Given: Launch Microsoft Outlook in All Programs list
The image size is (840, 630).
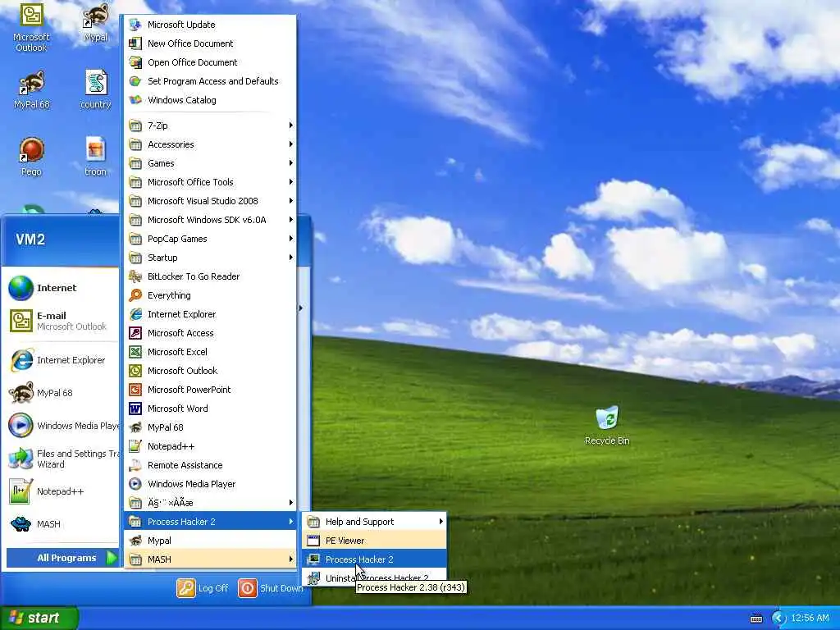Looking at the screenshot, I should tap(210, 371).
